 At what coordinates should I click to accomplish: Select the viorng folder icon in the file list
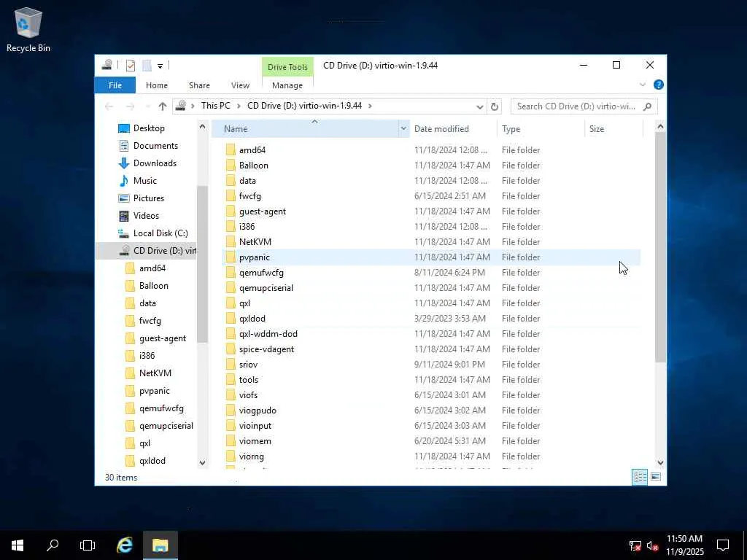[231, 456]
